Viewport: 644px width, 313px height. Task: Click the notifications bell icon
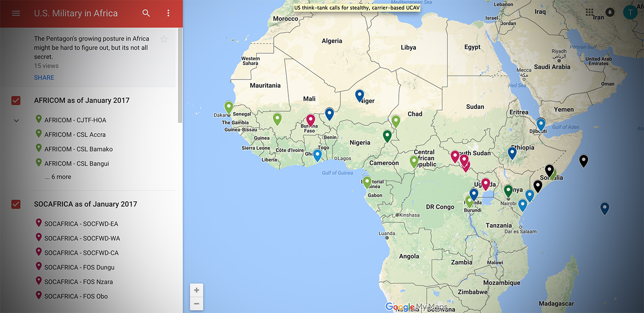tap(610, 12)
